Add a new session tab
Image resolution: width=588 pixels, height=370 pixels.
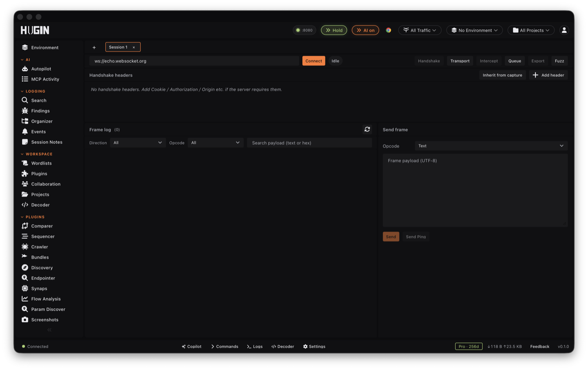click(x=94, y=47)
